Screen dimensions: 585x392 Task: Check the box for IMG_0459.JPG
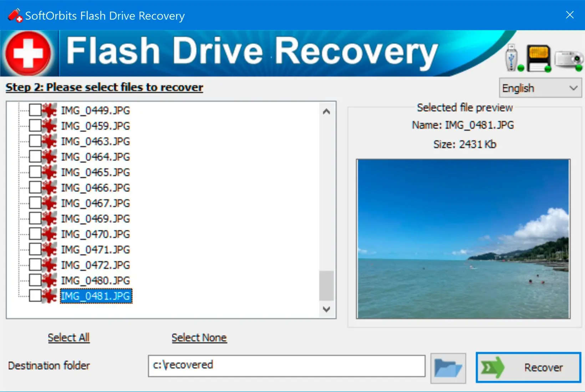[35, 126]
